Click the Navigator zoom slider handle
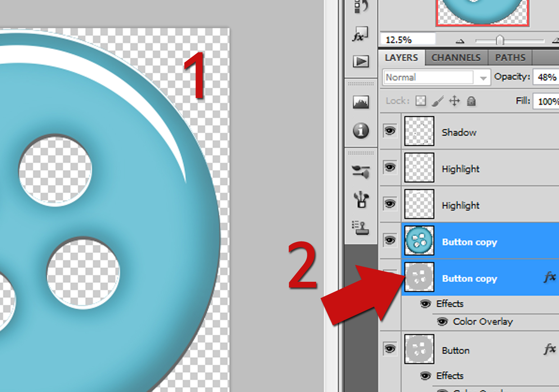 [500, 40]
